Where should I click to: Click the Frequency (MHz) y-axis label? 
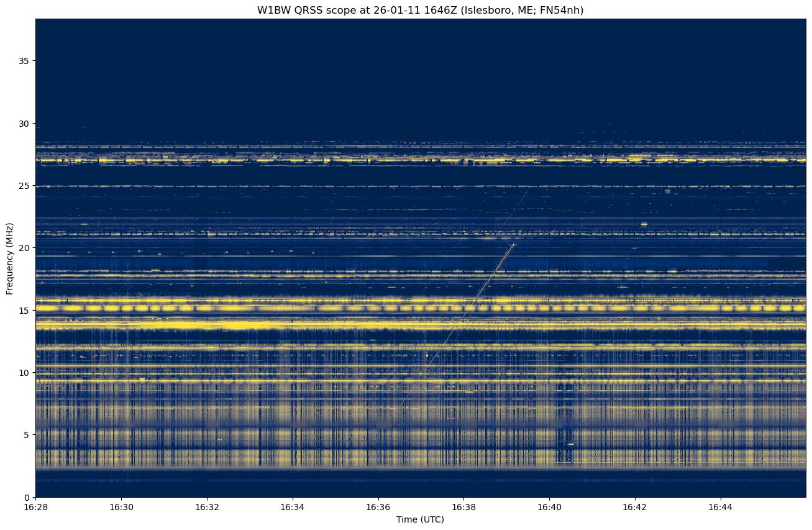click(x=10, y=258)
